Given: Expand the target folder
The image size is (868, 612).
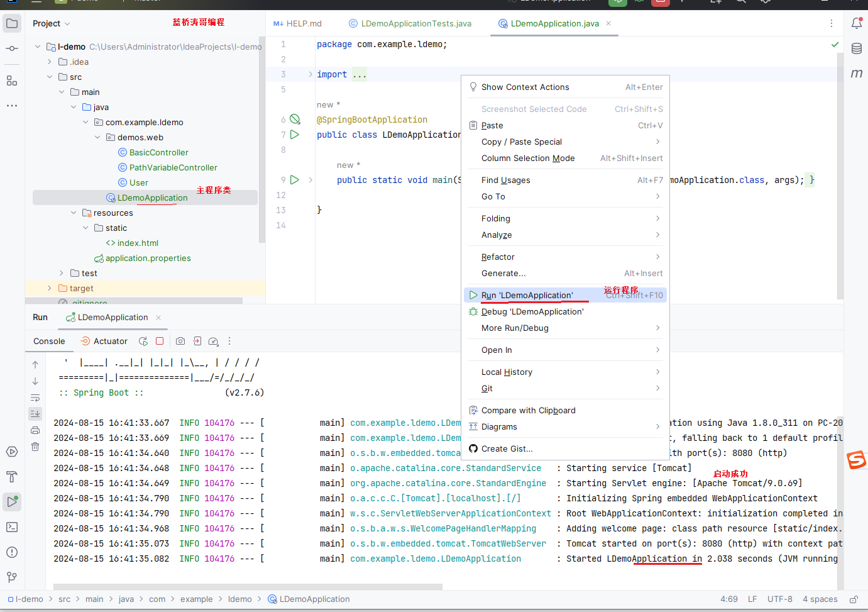Looking at the screenshot, I should tap(50, 288).
